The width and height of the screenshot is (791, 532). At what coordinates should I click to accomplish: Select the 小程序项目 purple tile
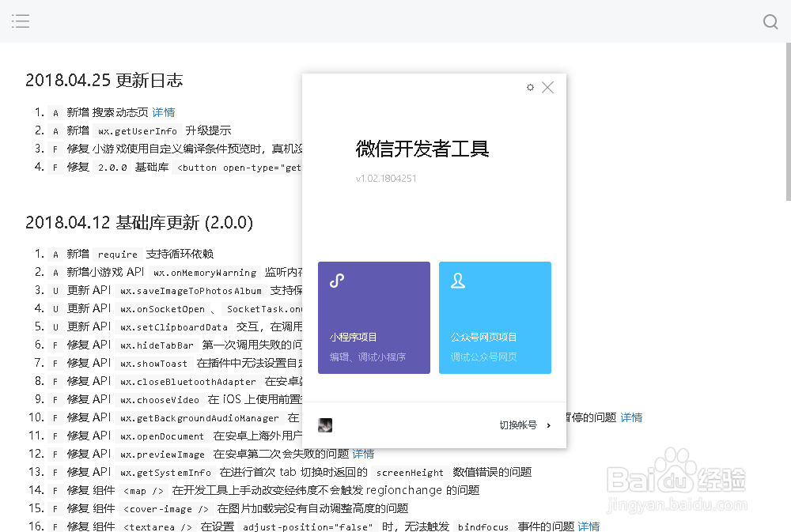point(373,317)
